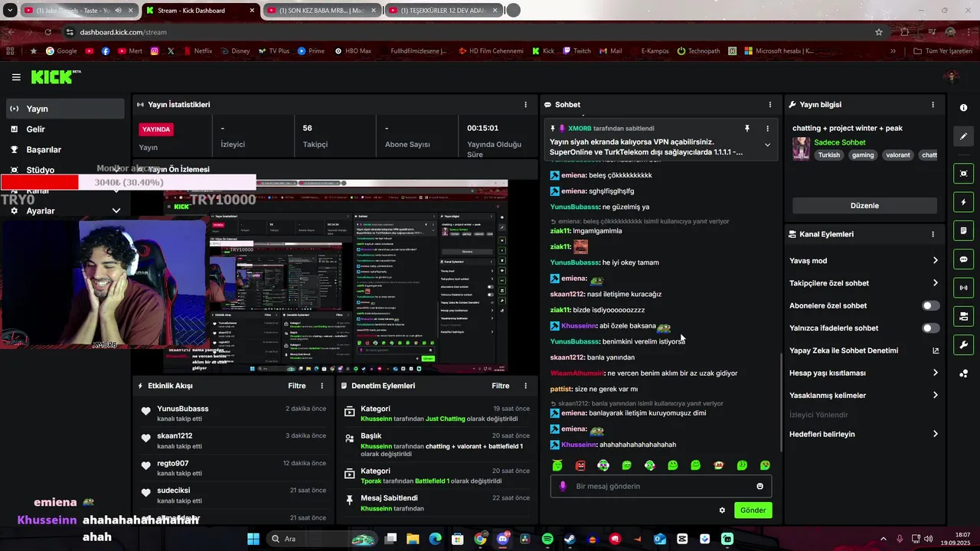This screenshot has width=980, height=551.
Task: Open Yayın bilgisi panel three-dot menu
Action: coord(933,105)
